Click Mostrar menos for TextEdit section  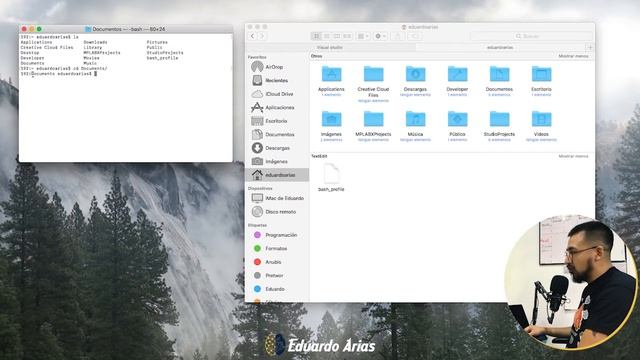pyautogui.click(x=573, y=156)
